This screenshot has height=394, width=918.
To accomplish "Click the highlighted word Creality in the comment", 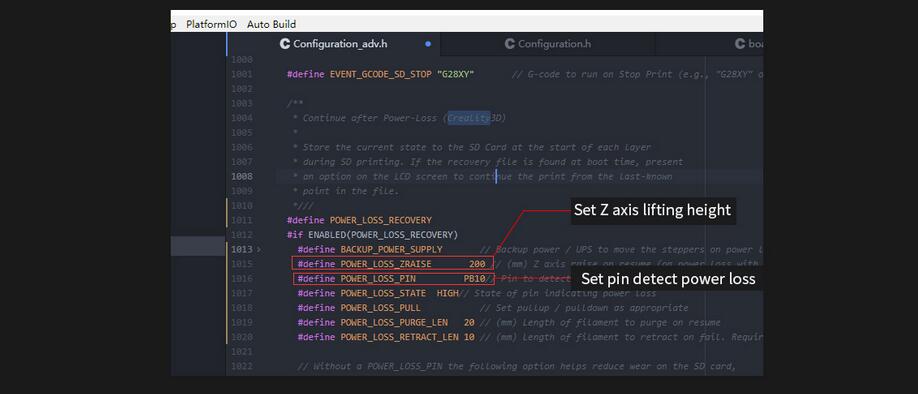I will tap(469, 118).
